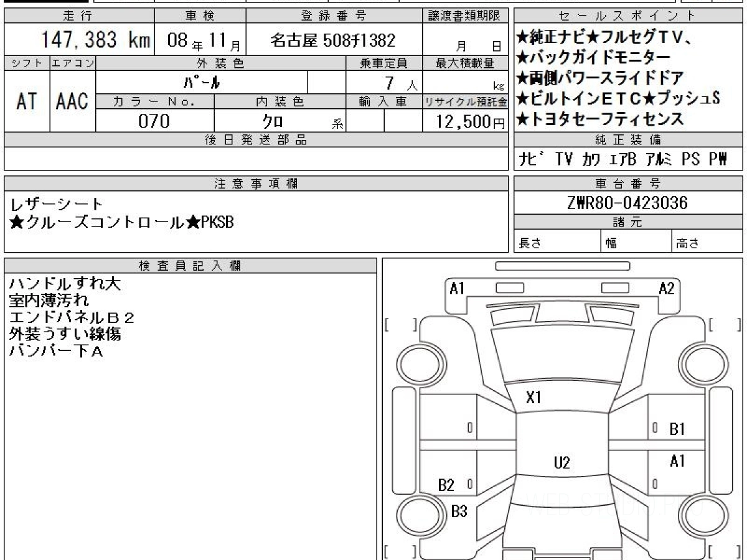Screen dimensions: 747x560
Task: Select the line ★ビルトインETC★プッシュS
Action: 618,98
